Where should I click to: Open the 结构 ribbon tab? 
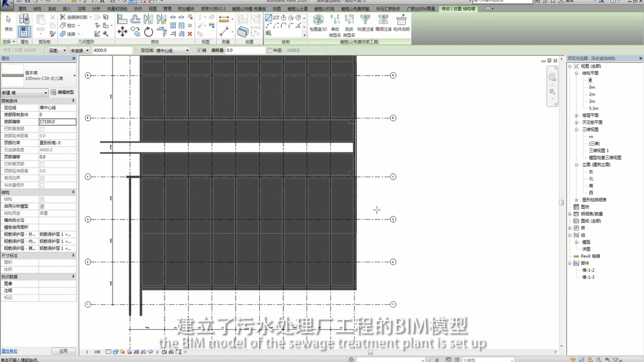pos(37,8)
